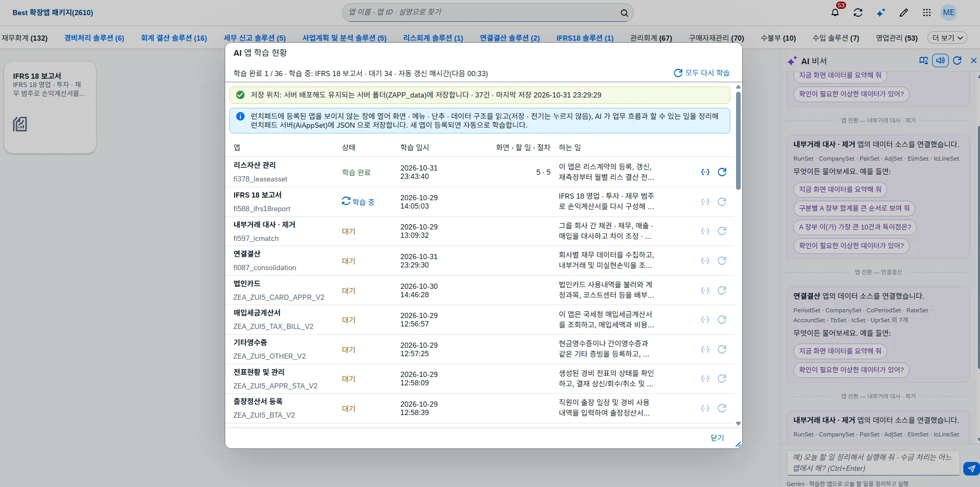Select the 영업관리 (53) tab
Screen dimensions: 980x487
pos(897,38)
